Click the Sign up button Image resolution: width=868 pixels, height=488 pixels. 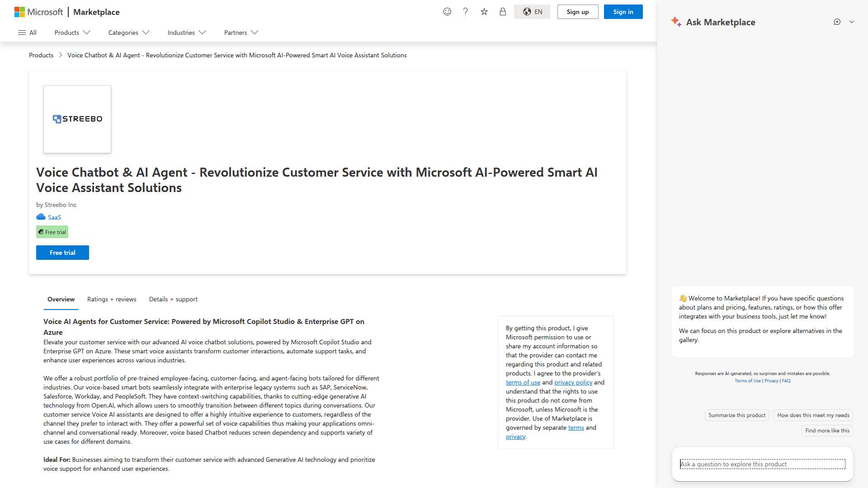coord(578,12)
